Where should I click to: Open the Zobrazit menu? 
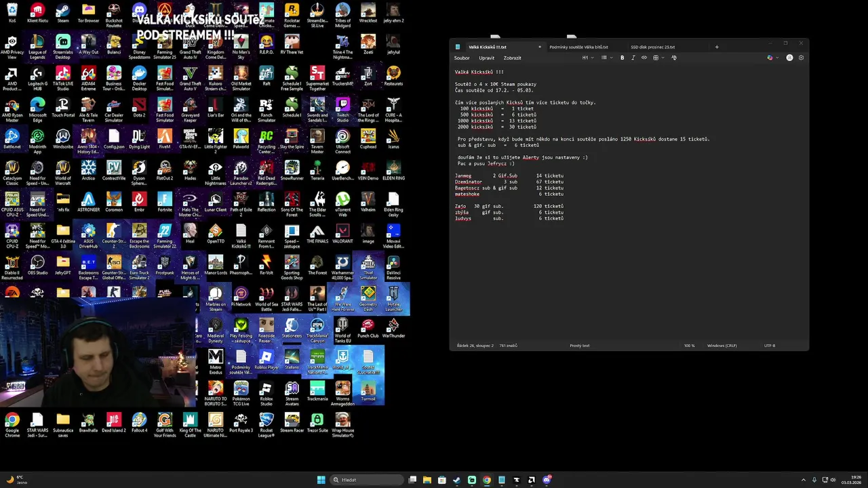coord(513,58)
